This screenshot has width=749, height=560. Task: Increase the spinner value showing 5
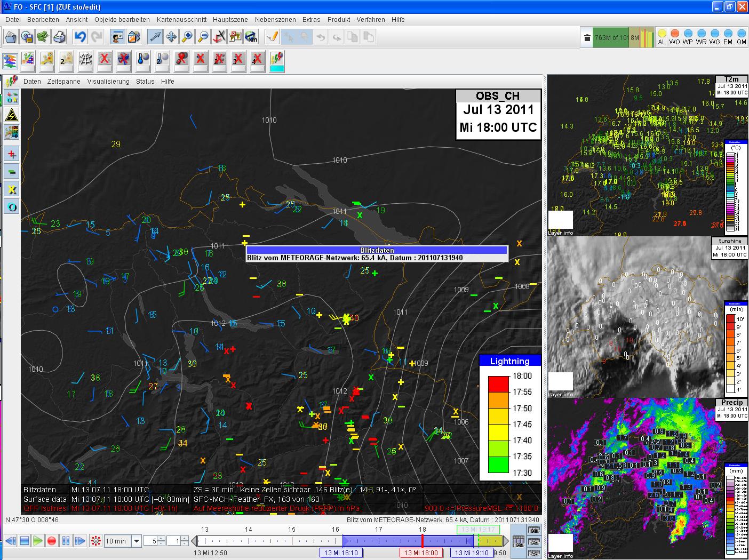click(x=161, y=538)
